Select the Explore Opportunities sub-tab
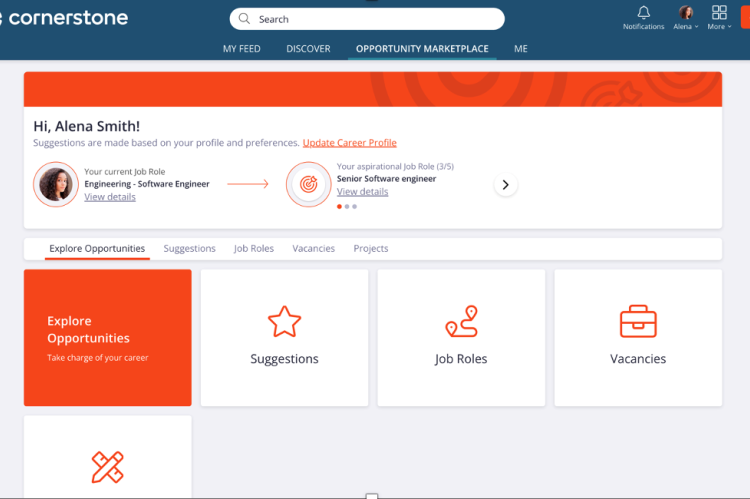Screen dimensions: 750x499 97,249
